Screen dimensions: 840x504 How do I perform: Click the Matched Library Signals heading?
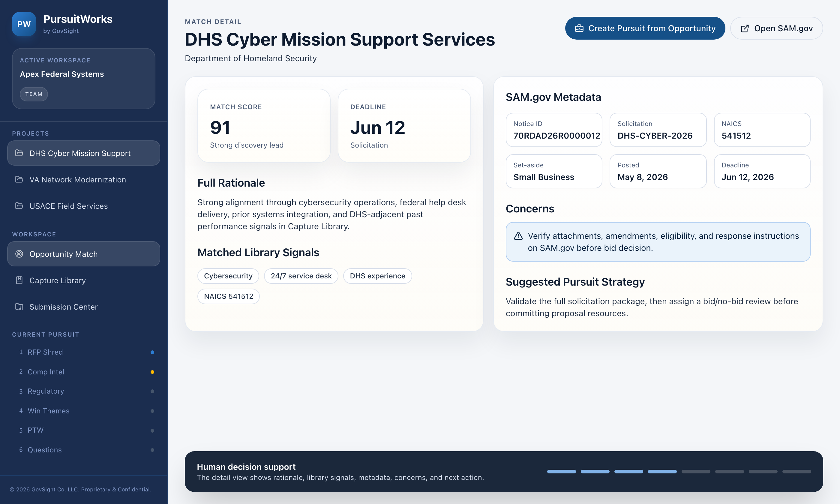tap(258, 252)
